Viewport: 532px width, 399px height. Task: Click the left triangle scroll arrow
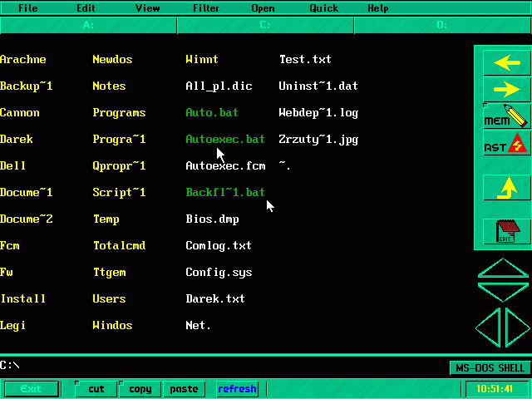488,328
